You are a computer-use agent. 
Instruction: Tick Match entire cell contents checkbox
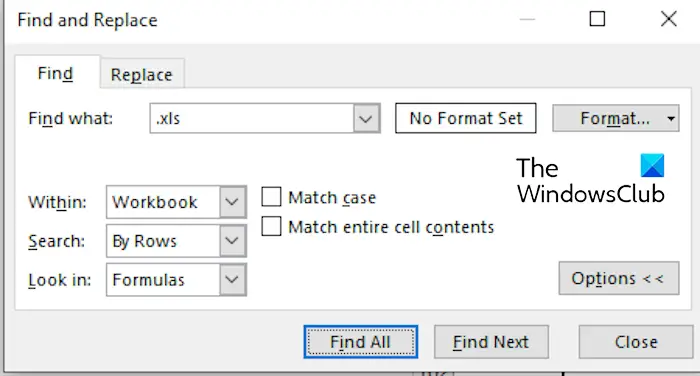click(x=271, y=226)
